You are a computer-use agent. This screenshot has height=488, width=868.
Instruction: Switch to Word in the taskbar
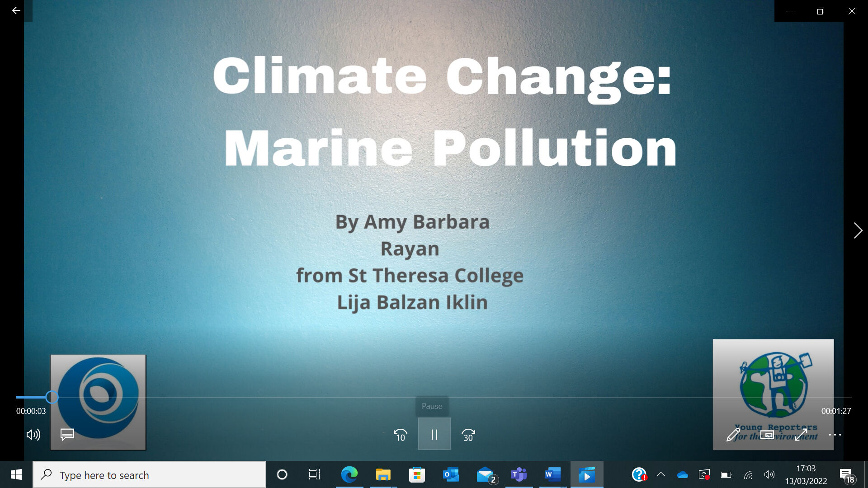point(552,475)
